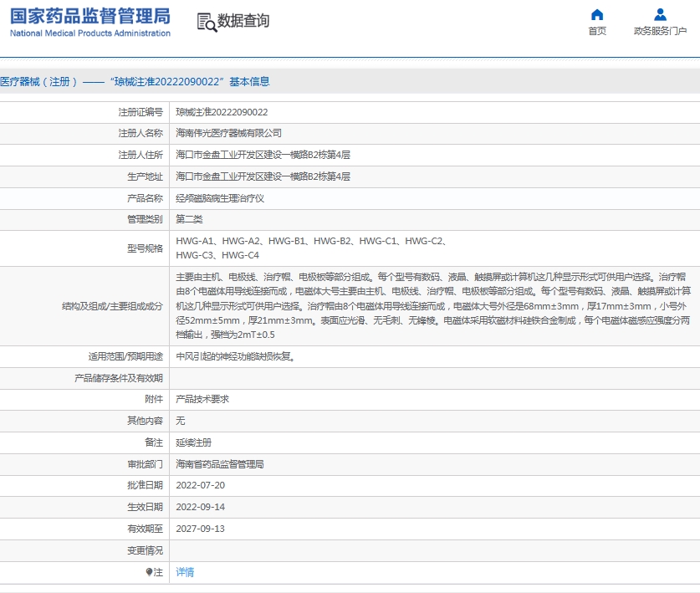Select intended use 中风引起的神经功能缺损恢复
Viewport: 700px width, 593px height.
[x=235, y=356]
